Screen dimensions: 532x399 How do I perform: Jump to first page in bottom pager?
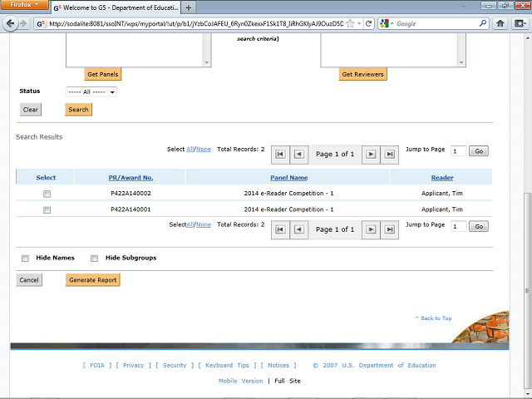click(280, 229)
